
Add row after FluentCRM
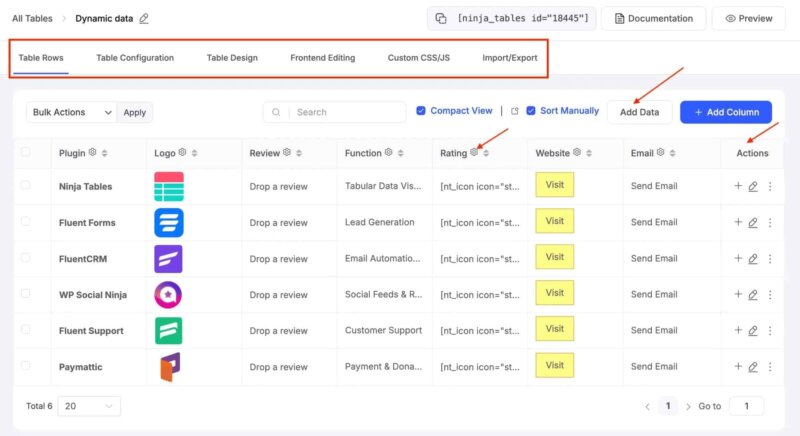(x=738, y=258)
